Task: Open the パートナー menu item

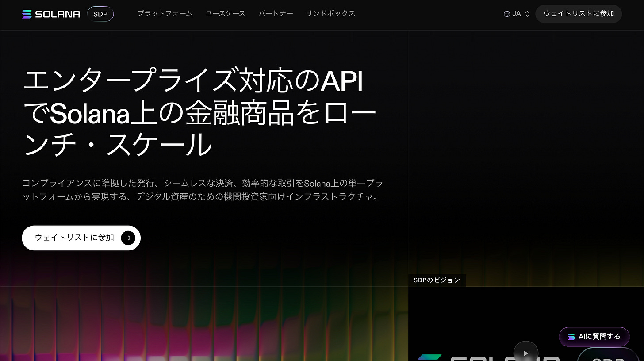Action: tap(276, 14)
